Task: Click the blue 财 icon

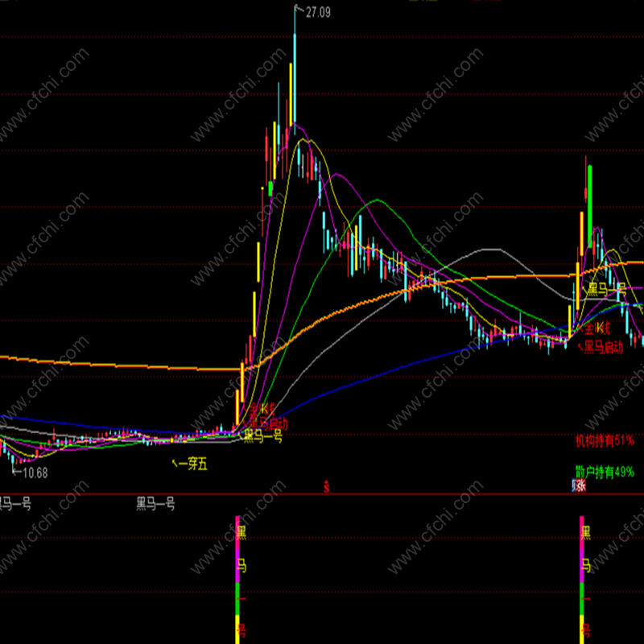Action: [x=575, y=486]
